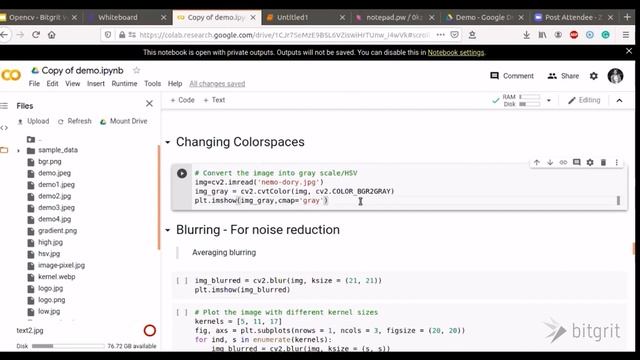This screenshot has width=640, height=360.
Task: Click the Share button
Action: point(563,76)
